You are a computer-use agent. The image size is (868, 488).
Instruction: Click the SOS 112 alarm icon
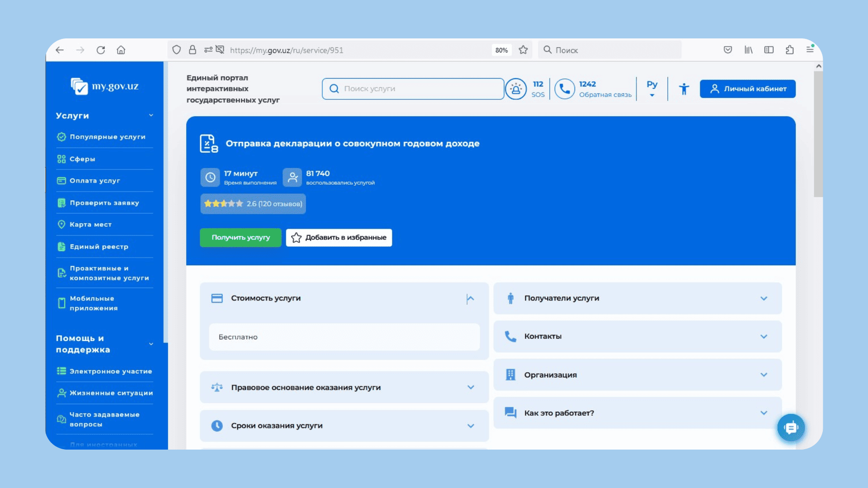click(x=516, y=89)
